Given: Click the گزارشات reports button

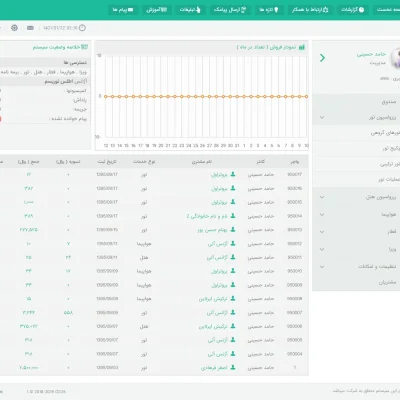Looking at the screenshot, I should (x=353, y=10).
